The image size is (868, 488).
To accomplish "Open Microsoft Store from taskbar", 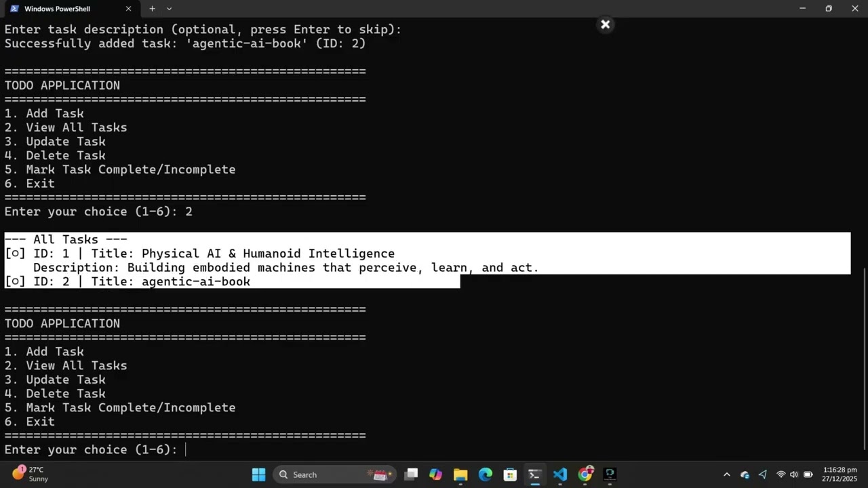I will tap(510, 474).
